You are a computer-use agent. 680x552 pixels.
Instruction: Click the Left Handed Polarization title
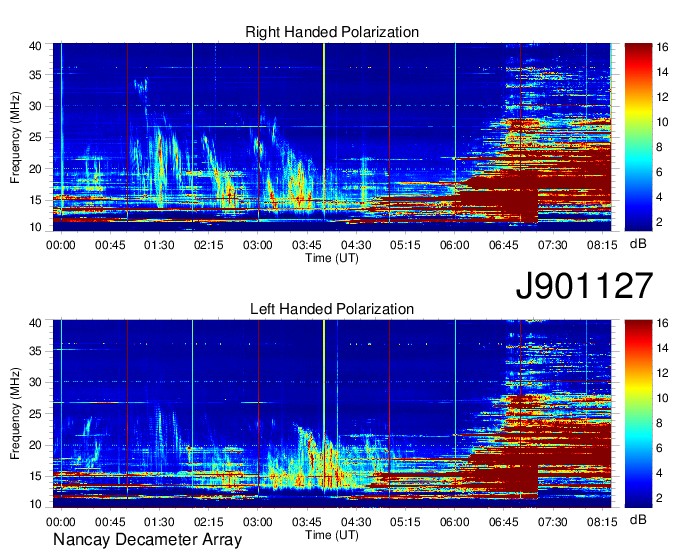point(332,309)
